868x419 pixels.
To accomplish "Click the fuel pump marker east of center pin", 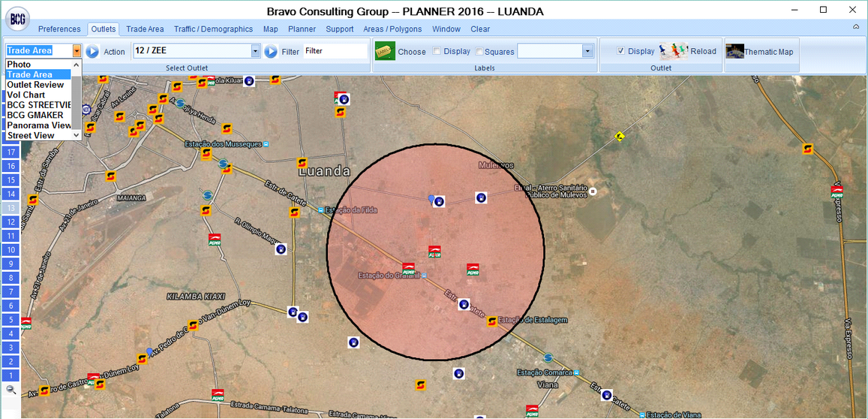I will click(x=482, y=197).
